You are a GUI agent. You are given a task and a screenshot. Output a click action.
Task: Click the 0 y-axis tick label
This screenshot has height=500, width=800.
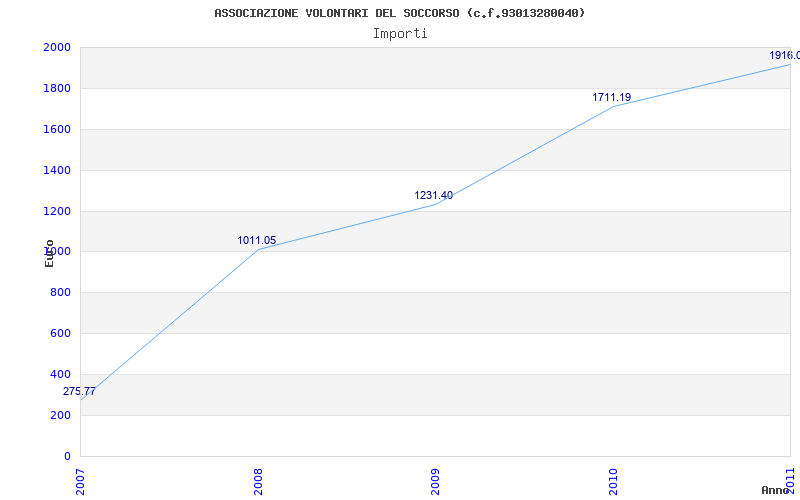click(67, 456)
